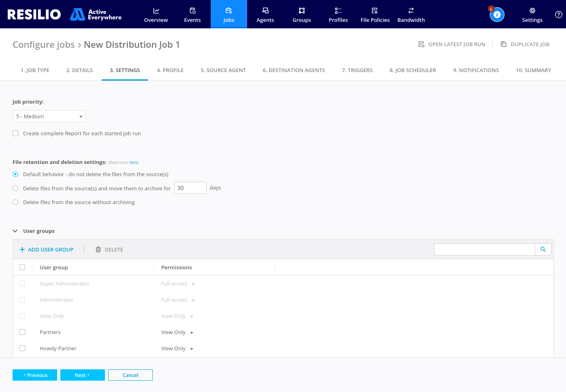
Task: Collapse the User groups section
Action: (x=15, y=231)
